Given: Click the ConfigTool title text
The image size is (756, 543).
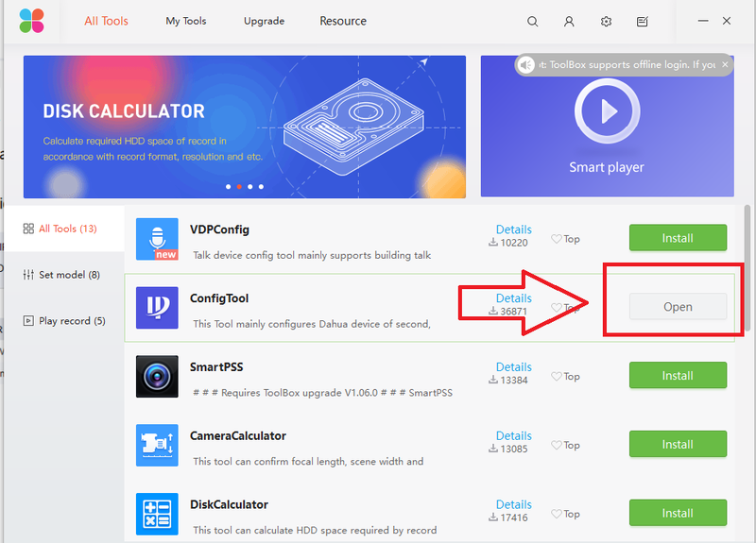Looking at the screenshot, I should [219, 298].
